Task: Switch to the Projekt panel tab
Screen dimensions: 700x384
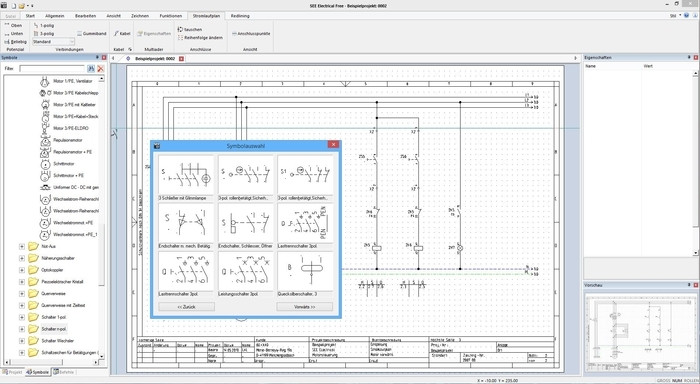Action: pos(12,372)
